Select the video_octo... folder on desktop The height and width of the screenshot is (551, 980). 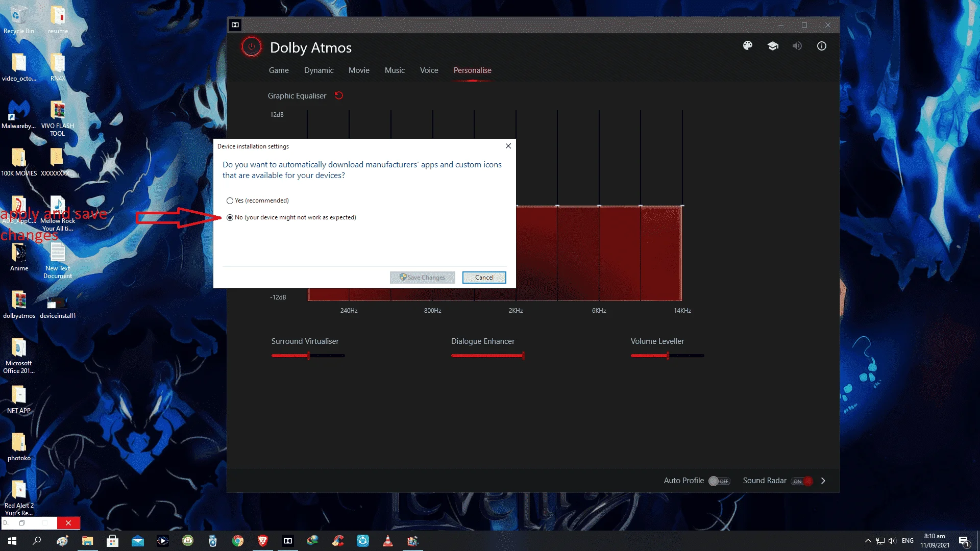[19, 67]
